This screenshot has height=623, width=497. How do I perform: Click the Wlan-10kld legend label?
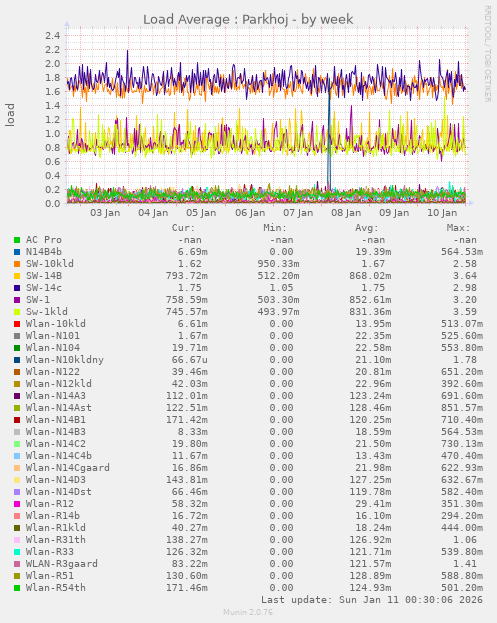coord(56,323)
